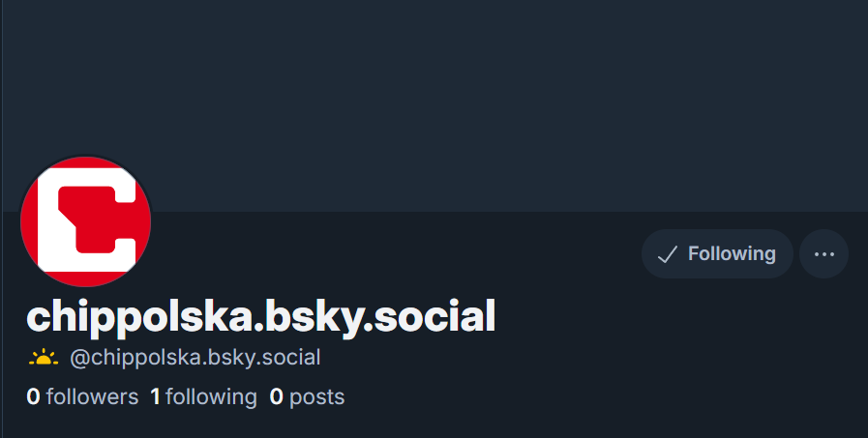Click the word "Following" on the button
868x438 pixels.
click(732, 254)
